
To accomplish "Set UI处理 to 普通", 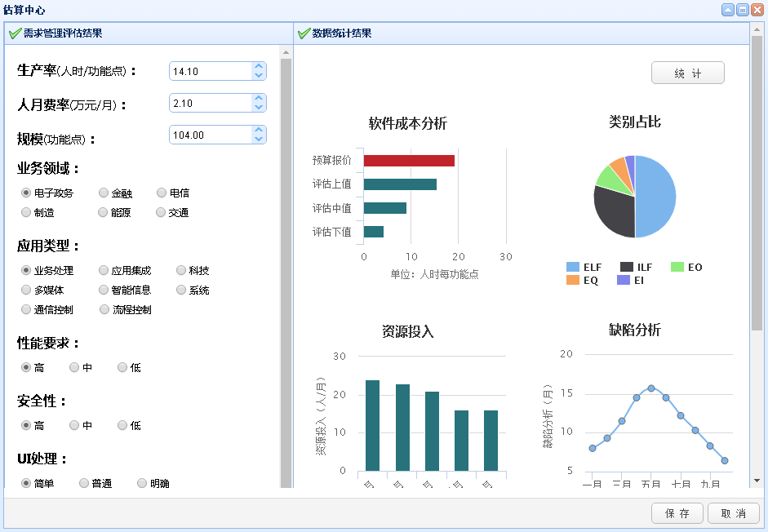I will [x=84, y=483].
